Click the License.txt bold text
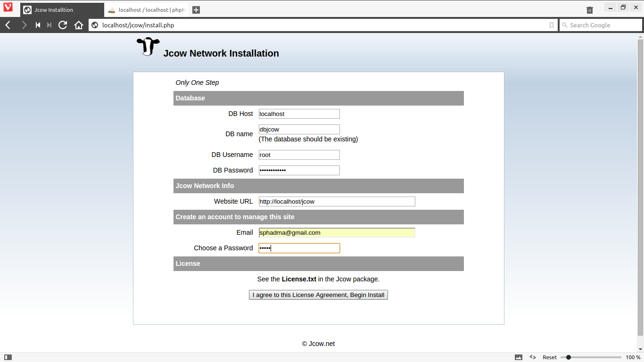The height and width of the screenshot is (362, 644). pyautogui.click(x=299, y=279)
